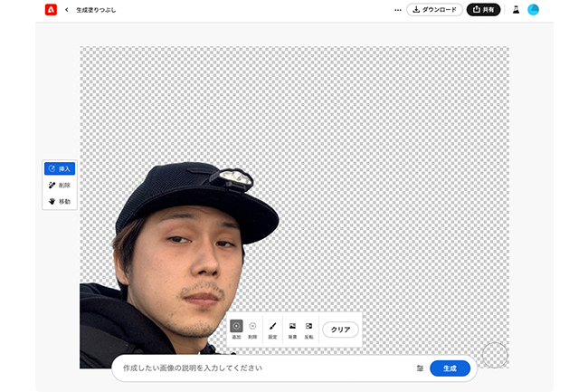This screenshot has width=588, height=392.
Task: Select the 背景 background icon
Action: 292,329
